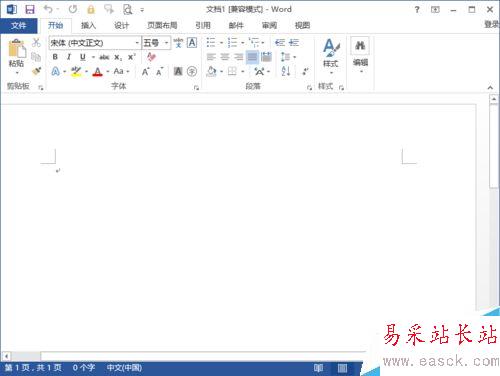
Task: Open font dialog launcher
Action: pos(196,88)
